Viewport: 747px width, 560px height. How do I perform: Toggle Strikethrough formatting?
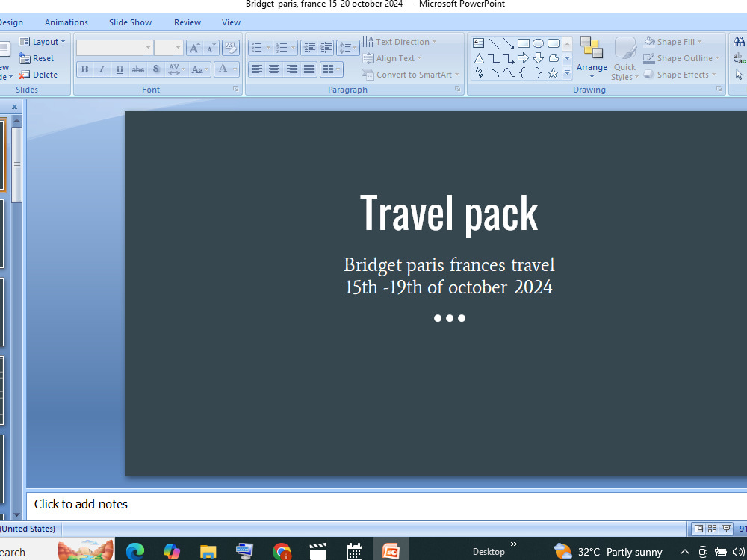[137, 69]
